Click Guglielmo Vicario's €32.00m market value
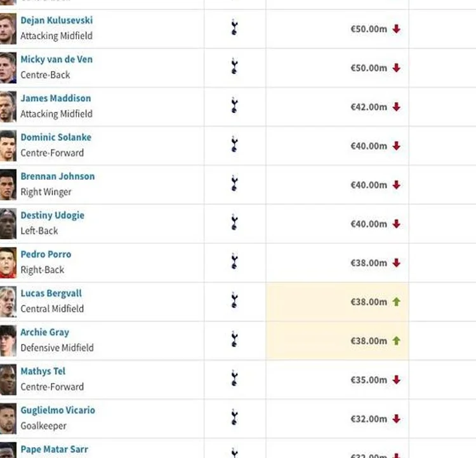This screenshot has height=458, width=476. tap(369, 419)
